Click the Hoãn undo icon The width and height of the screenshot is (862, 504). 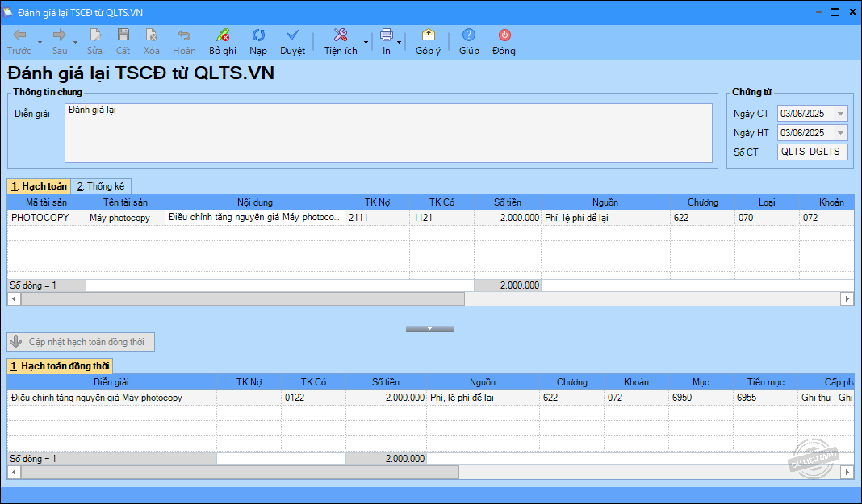click(x=184, y=35)
